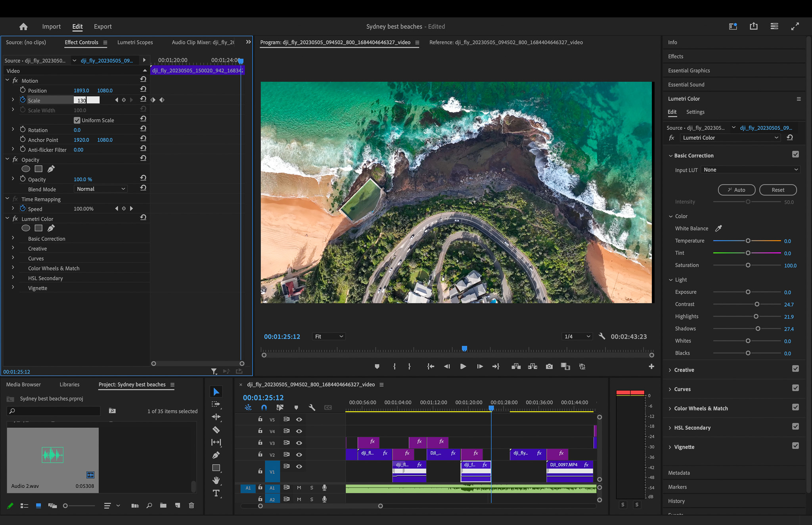Open Program Monitor wrench settings
812x525 pixels.
click(602, 336)
